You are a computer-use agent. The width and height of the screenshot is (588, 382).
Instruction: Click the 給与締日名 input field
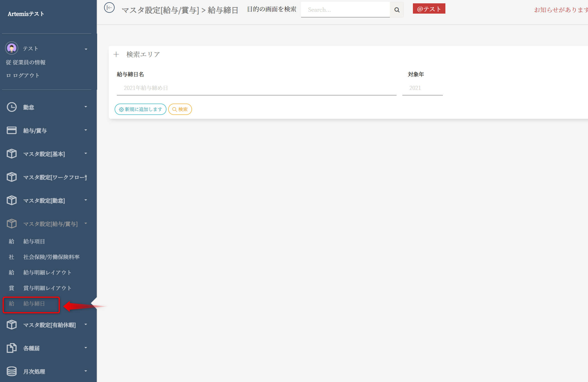(256, 88)
